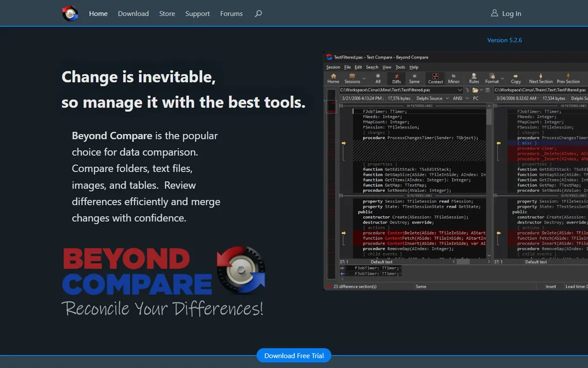This screenshot has width=588, height=368.
Task: Open the Support navigation link
Action: click(x=197, y=13)
